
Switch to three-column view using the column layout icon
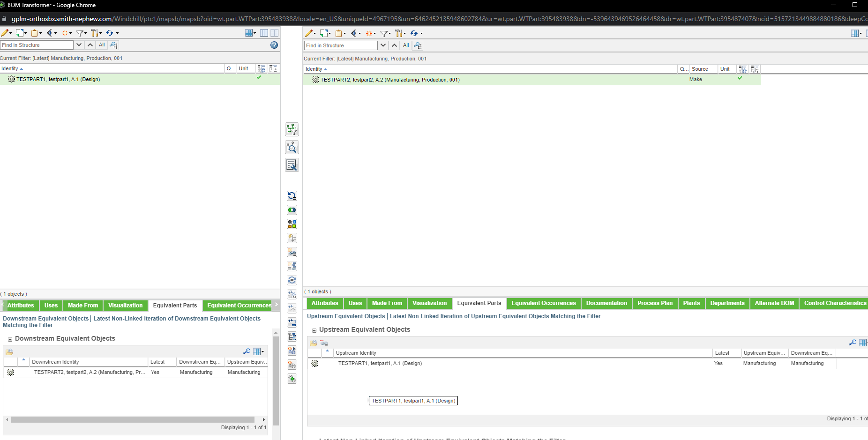point(264,33)
